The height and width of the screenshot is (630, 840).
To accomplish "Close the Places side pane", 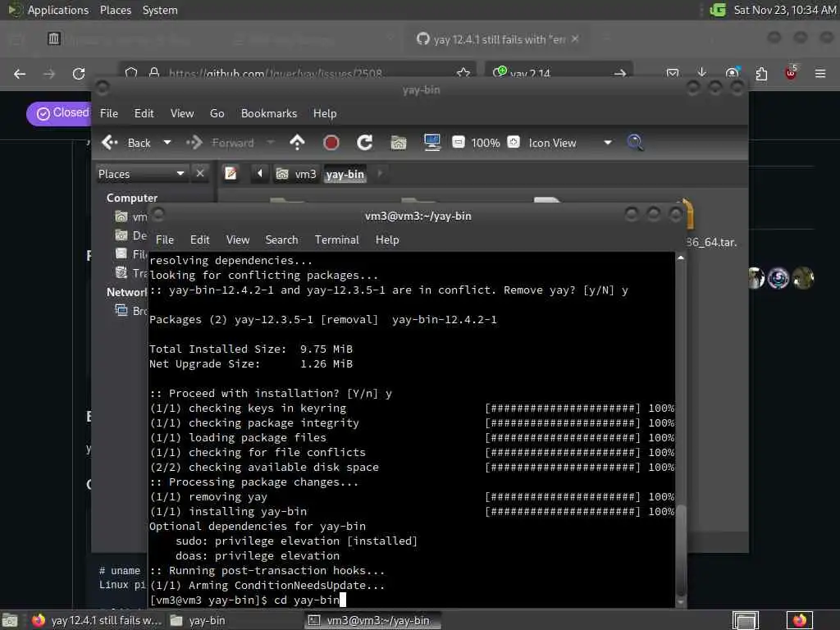I will (200, 174).
